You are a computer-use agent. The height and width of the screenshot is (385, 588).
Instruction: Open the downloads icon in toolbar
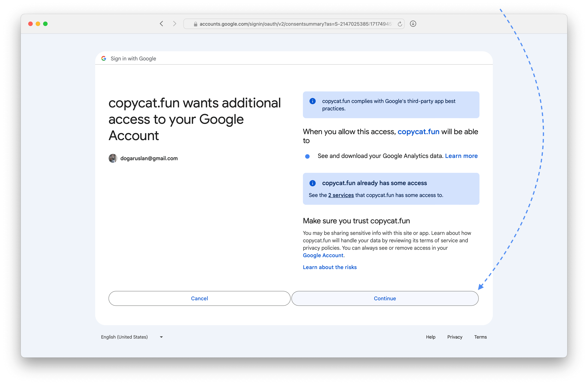[413, 24]
